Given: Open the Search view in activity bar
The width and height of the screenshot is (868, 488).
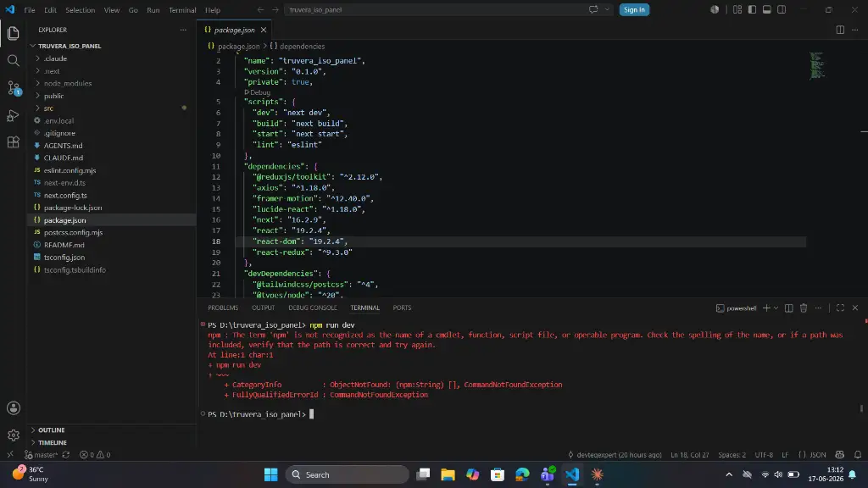Looking at the screenshot, I should (14, 60).
